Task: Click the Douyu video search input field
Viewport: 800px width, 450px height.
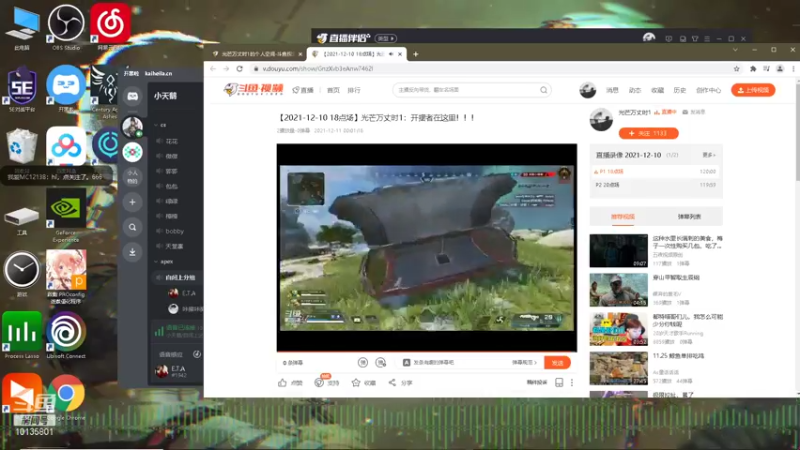Action: (x=467, y=90)
